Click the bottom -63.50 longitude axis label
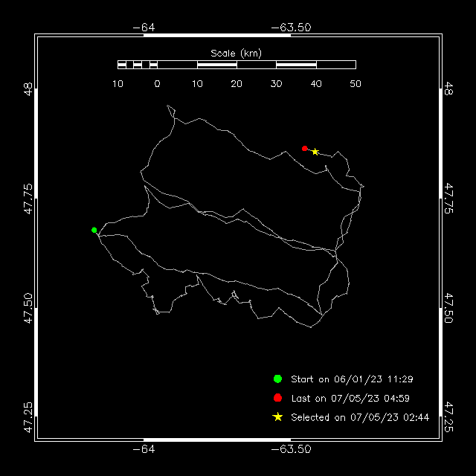Image resolution: width=476 pixels, height=476 pixels. 291,449
